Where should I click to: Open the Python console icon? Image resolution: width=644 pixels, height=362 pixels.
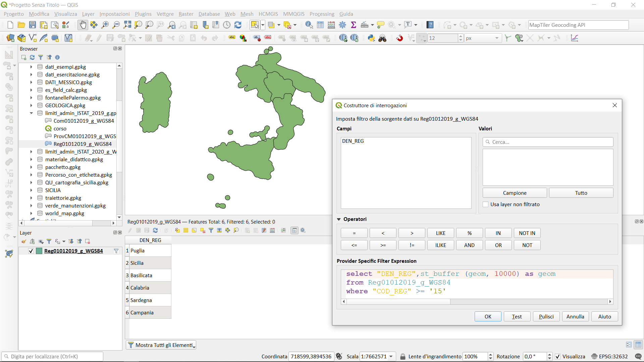(371, 38)
